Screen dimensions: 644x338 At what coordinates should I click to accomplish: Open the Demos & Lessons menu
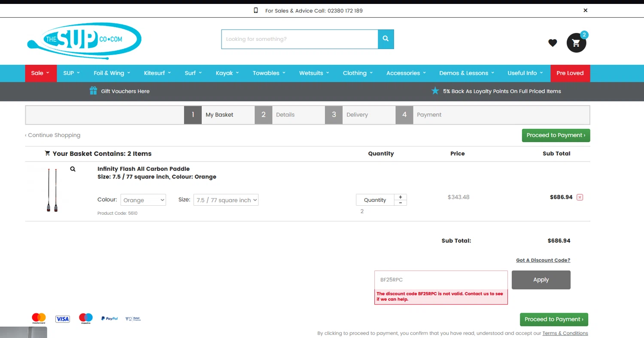coord(466,73)
